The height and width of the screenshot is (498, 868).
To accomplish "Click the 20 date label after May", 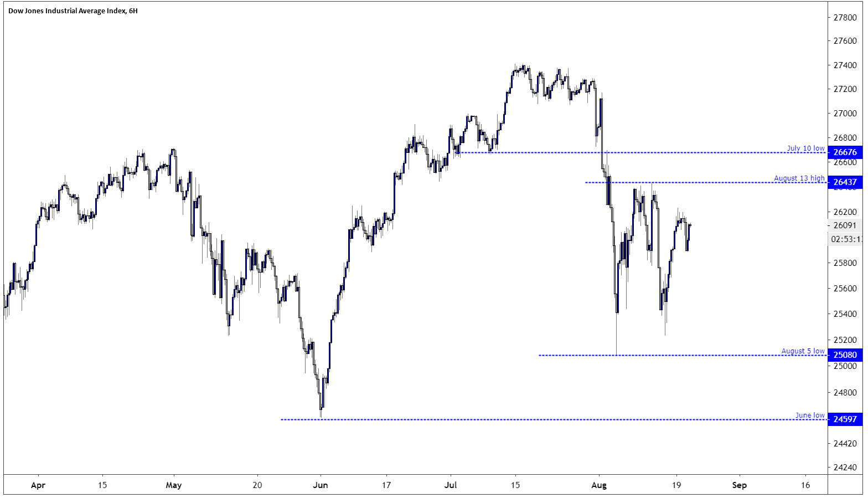I will (x=257, y=485).
